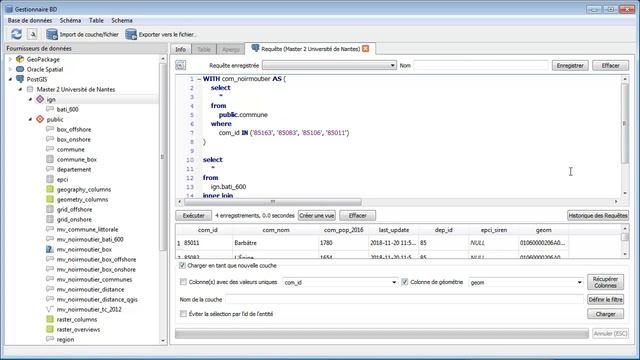The width and height of the screenshot is (640, 360).
Task: Select the Requête (Master 2 Université de Nantes) tab
Action: coord(310,49)
